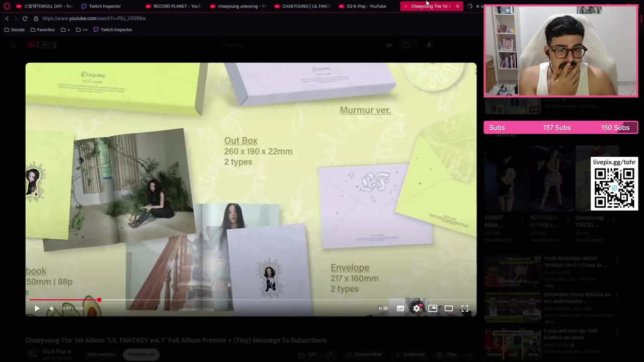Play the Chaeyoung album preview video
Screen dimensions: 644x362
(37, 308)
